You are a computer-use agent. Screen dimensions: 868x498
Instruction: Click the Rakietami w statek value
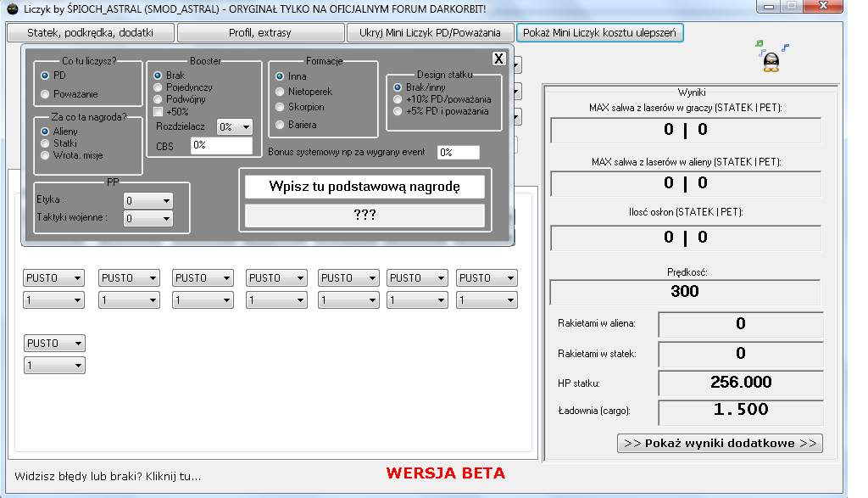point(741,354)
